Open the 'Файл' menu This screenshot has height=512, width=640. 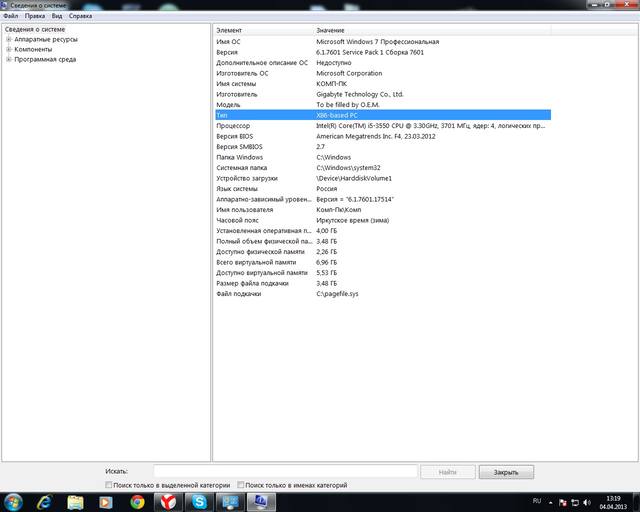(10, 16)
